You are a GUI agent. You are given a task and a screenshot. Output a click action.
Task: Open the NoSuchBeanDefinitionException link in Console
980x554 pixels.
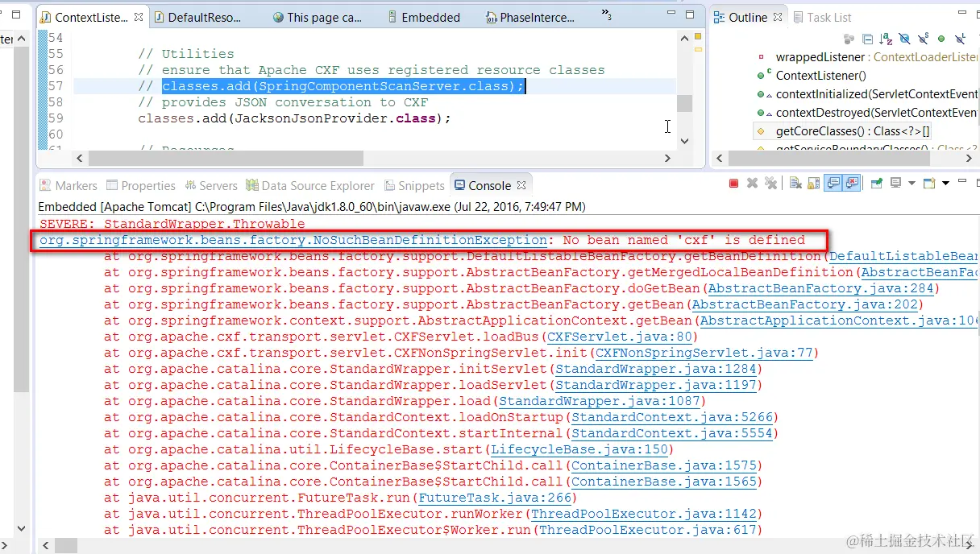pyautogui.click(x=293, y=240)
